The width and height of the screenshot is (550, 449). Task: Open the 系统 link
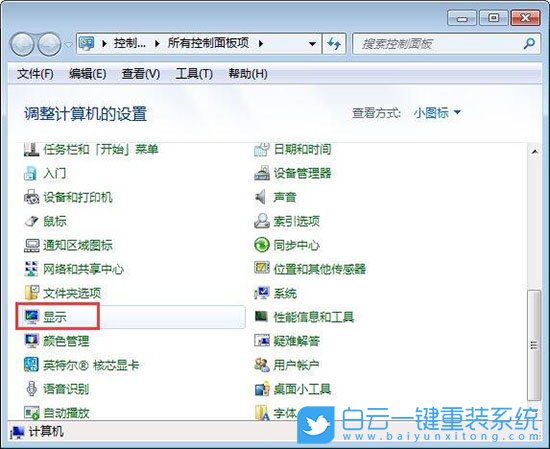point(285,293)
